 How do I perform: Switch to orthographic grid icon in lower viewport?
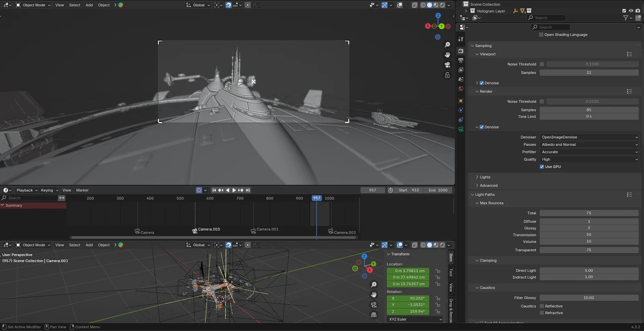[374, 315]
